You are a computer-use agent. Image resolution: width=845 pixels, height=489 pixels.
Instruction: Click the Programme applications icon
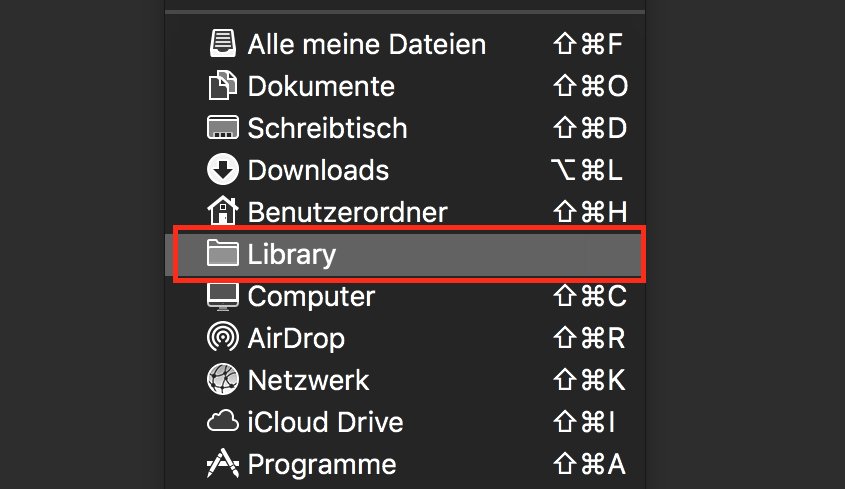[223, 464]
